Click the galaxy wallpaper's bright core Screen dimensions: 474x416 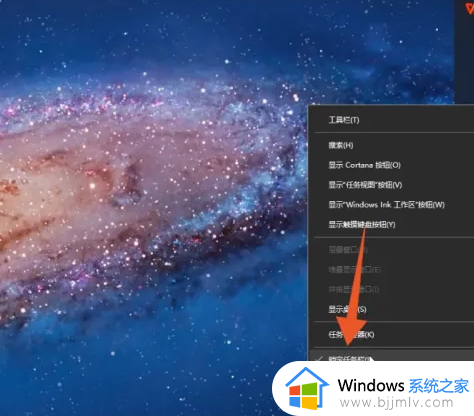coord(92,185)
